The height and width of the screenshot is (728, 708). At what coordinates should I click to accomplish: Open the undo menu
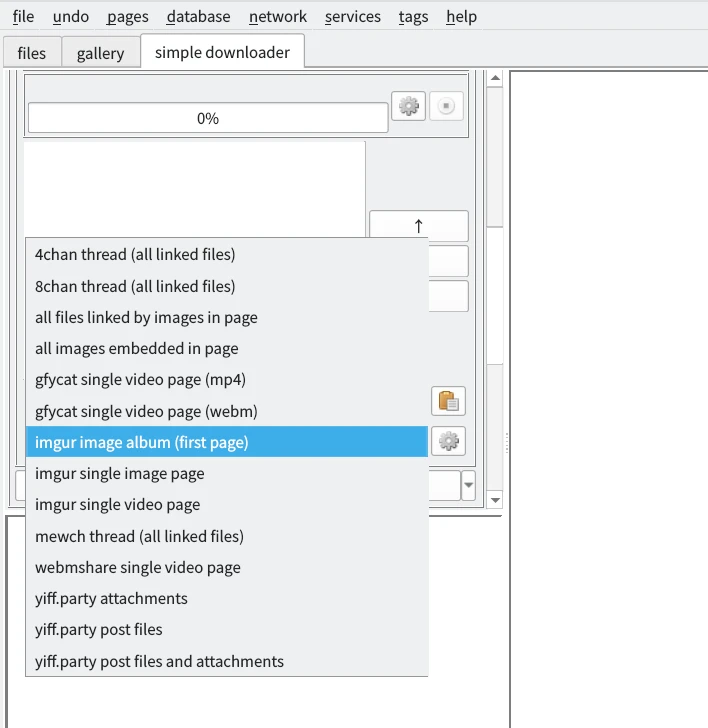pos(71,17)
